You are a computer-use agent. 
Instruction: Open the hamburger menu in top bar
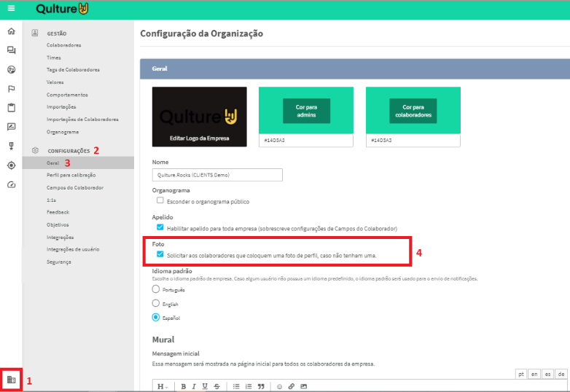point(11,9)
